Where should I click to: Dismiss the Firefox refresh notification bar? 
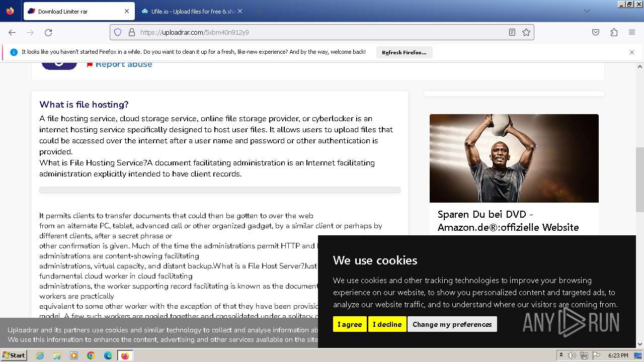[x=632, y=52]
